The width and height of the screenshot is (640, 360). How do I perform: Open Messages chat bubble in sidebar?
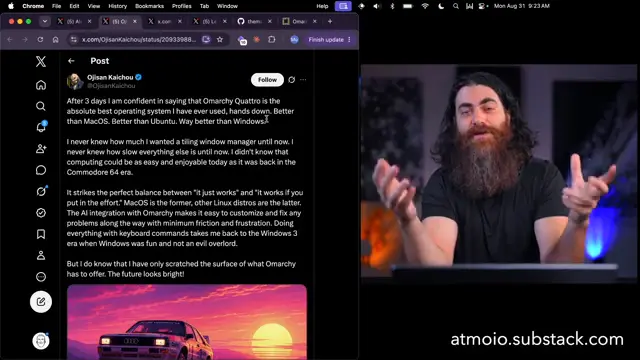[x=41, y=170]
